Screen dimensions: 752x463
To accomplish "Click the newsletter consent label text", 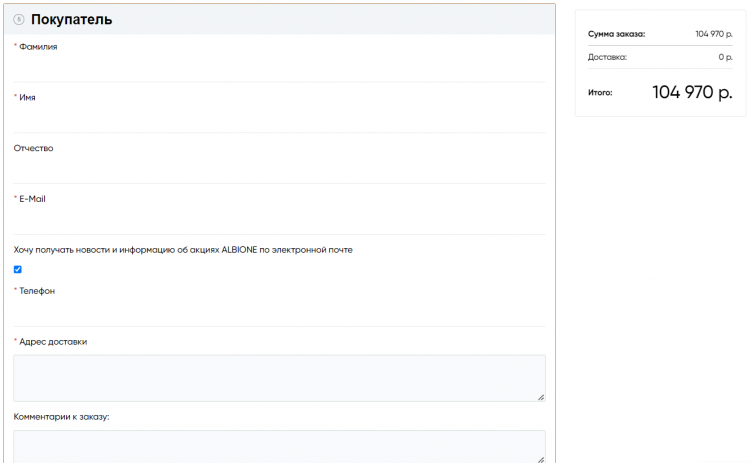I will (183, 250).
